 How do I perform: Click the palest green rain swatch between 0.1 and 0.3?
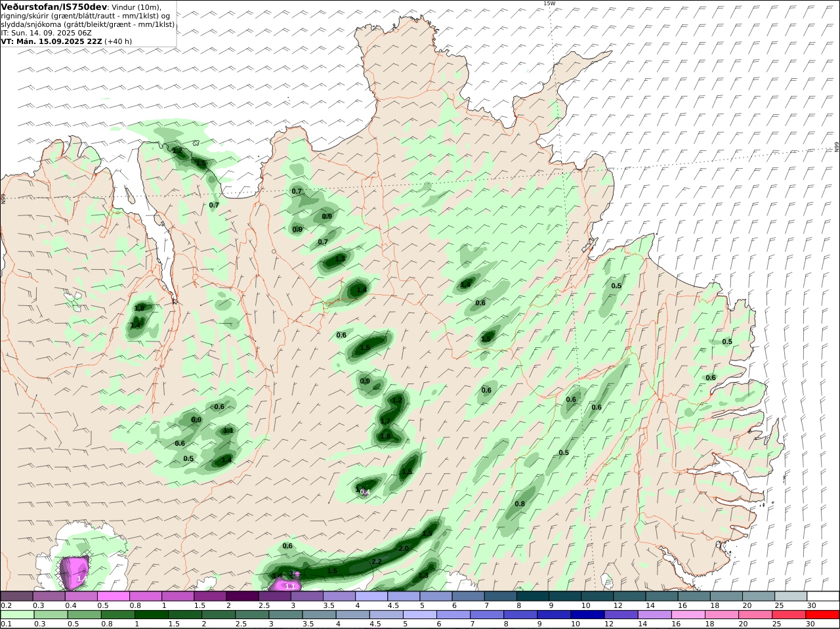click(17, 615)
